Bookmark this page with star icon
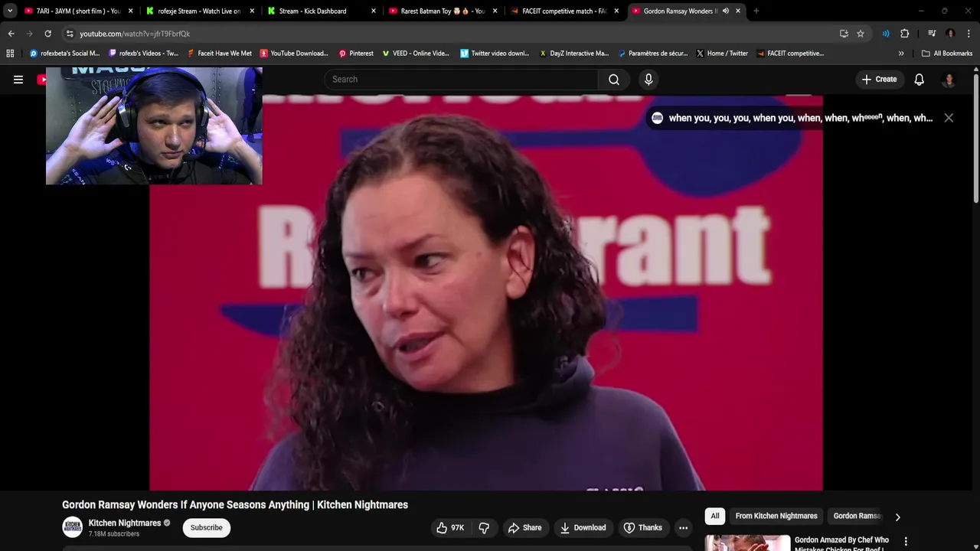Screen dimensions: 980x551 click(861, 34)
